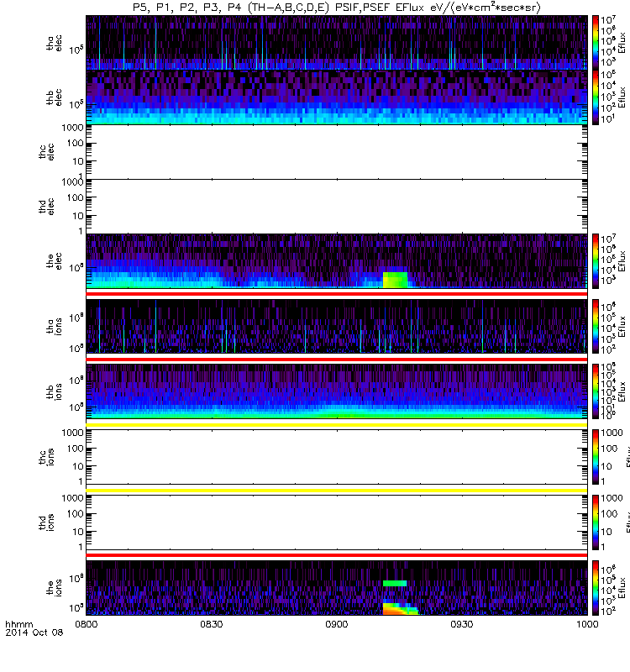Click the 0830 time axis label
This screenshot has width=630, height=672.
(212, 624)
